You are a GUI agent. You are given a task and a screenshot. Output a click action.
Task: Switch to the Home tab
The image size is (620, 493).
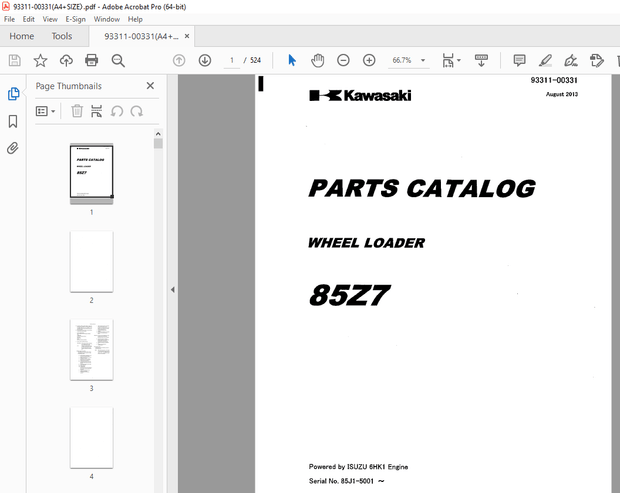22,36
